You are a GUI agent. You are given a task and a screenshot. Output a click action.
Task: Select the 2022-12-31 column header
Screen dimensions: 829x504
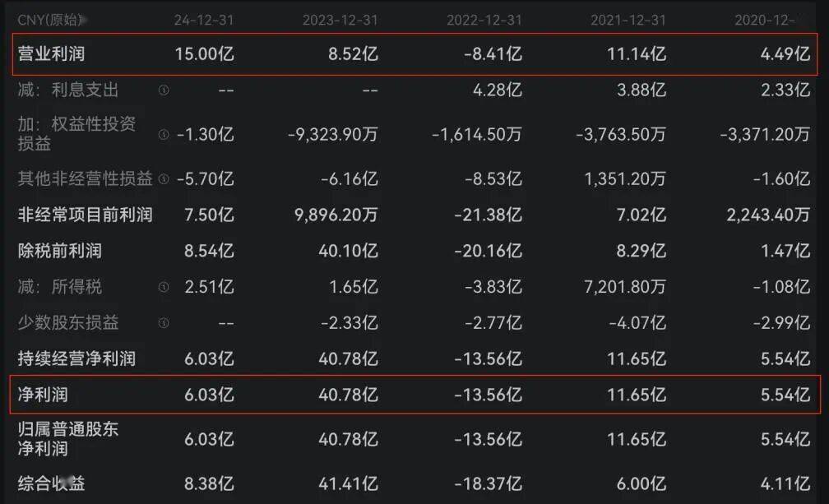point(484,19)
